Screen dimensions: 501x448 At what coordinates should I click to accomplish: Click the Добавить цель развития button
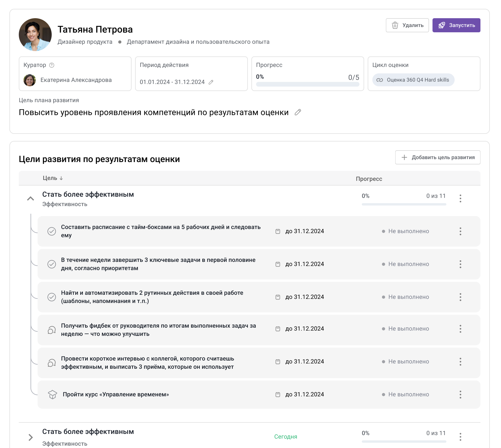click(x=437, y=157)
